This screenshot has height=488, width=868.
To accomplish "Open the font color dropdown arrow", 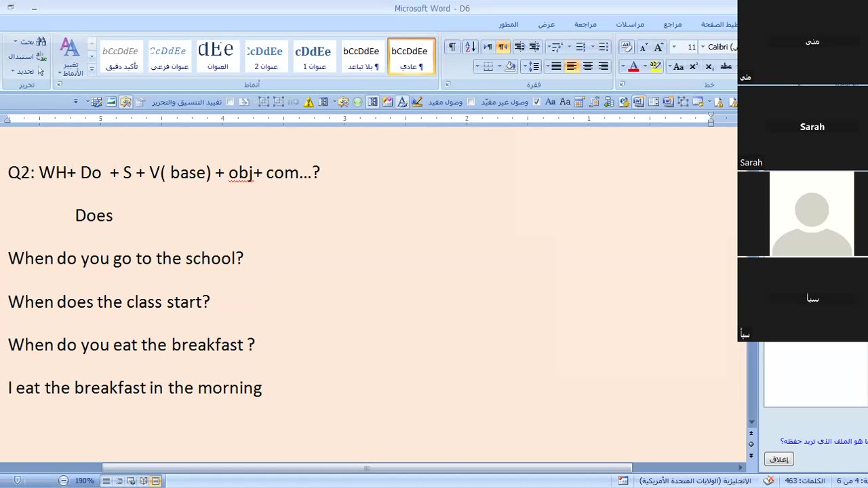I will (x=623, y=66).
